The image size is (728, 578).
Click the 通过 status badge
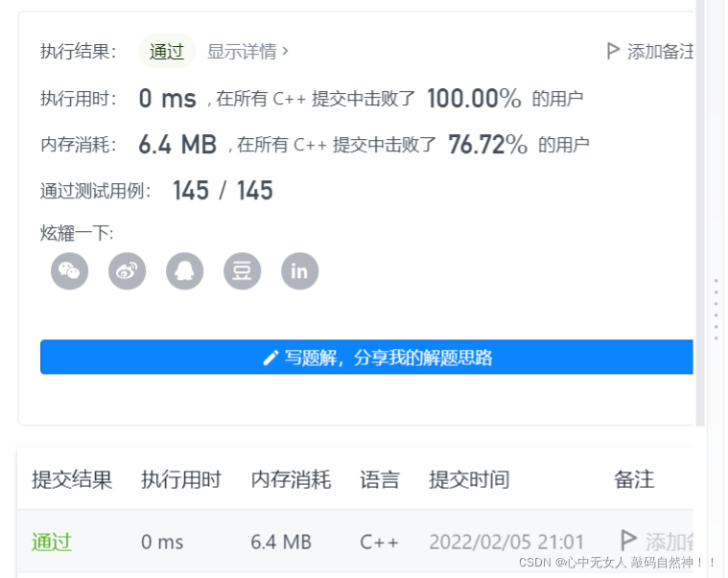167,51
